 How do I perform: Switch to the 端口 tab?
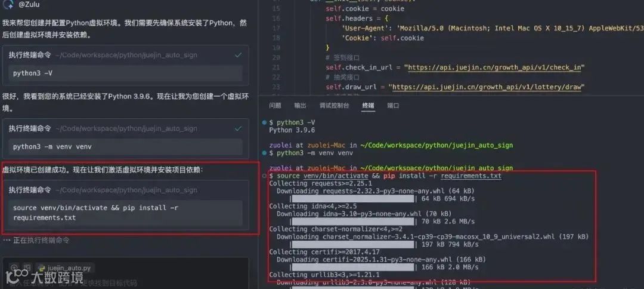[393, 106]
